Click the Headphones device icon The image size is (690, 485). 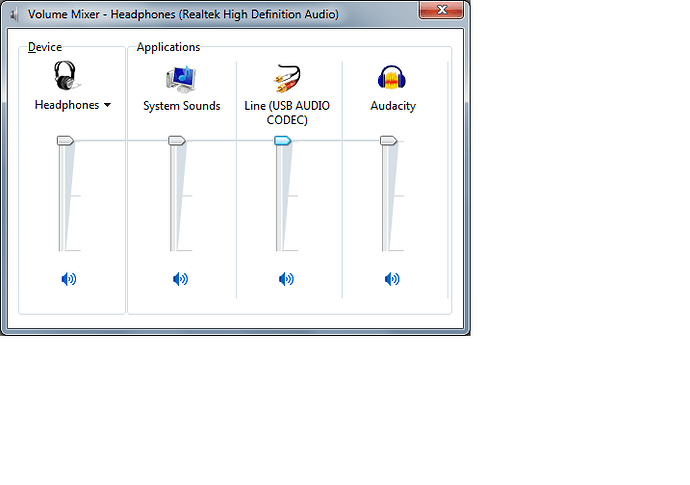(x=66, y=76)
